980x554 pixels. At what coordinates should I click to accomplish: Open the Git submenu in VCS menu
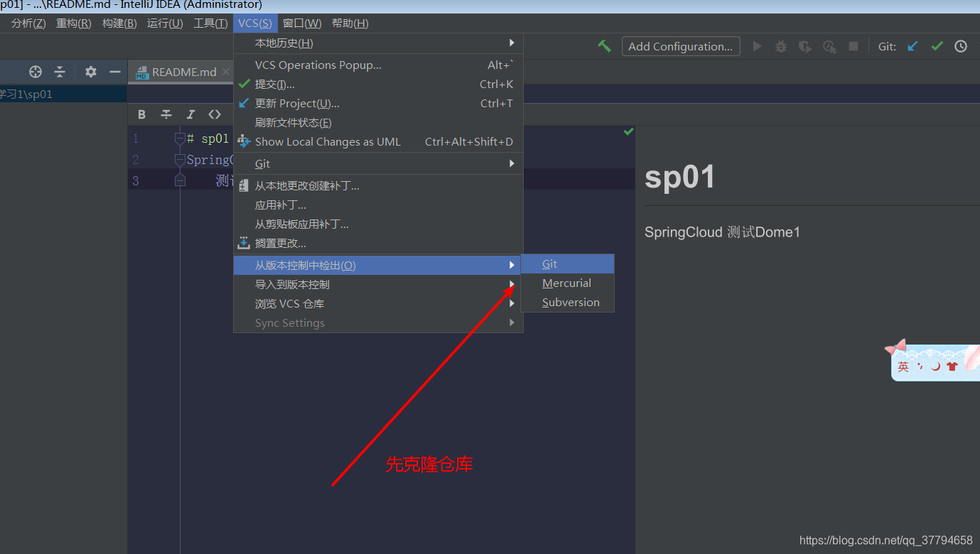point(379,163)
